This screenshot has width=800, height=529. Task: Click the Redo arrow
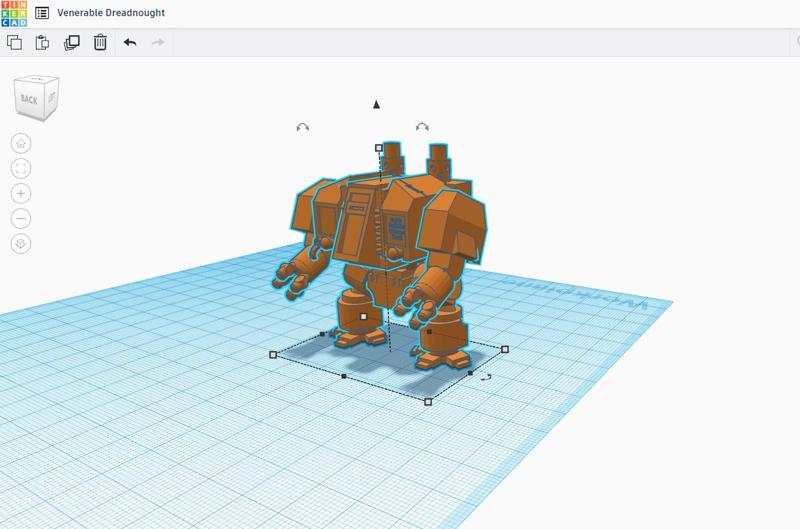158,42
